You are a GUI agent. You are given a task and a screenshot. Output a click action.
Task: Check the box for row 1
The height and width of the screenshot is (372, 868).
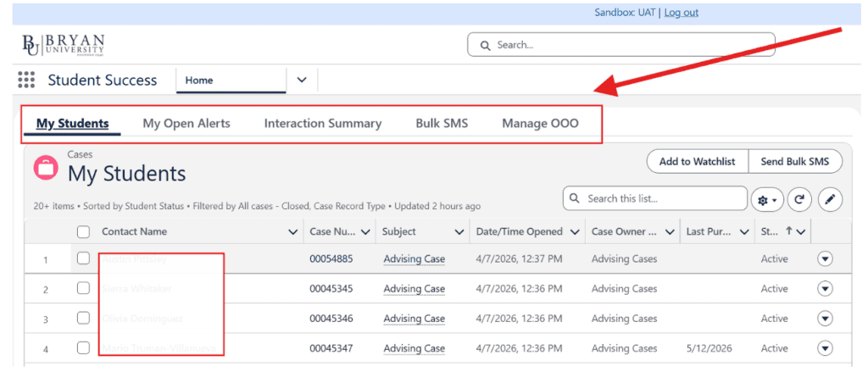[83, 258]
